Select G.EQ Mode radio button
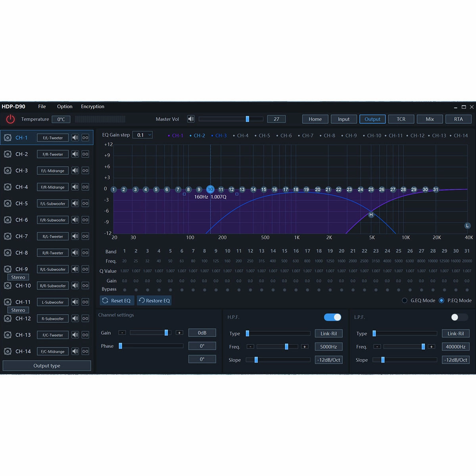 405,301
